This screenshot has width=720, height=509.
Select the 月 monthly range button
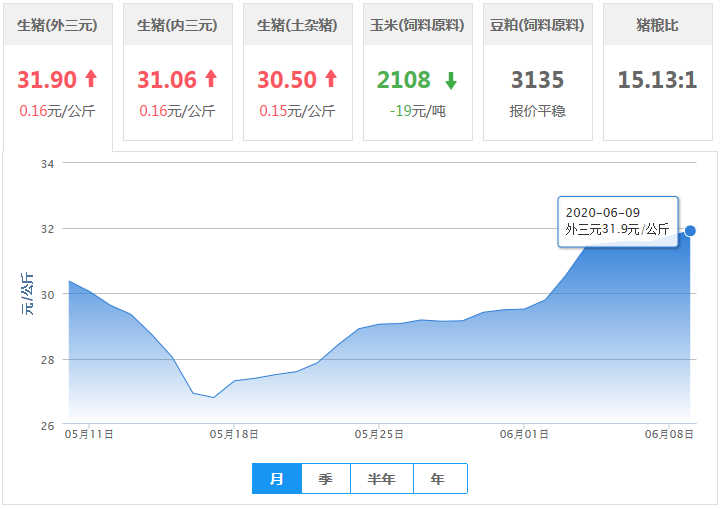(x=277, y=479)
